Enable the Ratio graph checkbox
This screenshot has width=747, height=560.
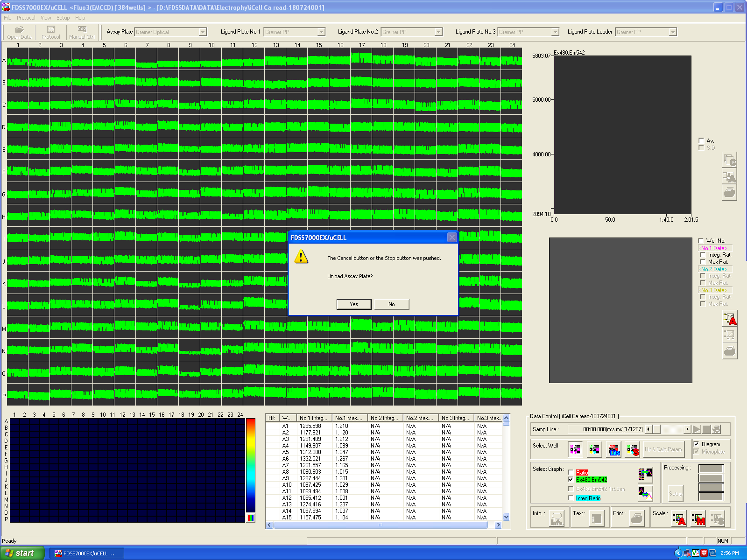571,473
